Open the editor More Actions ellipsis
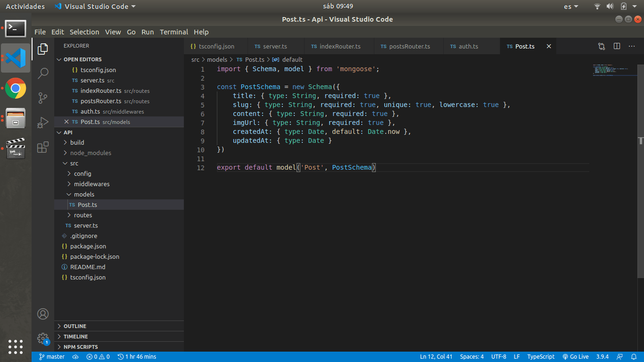 (x=632, y=46)
